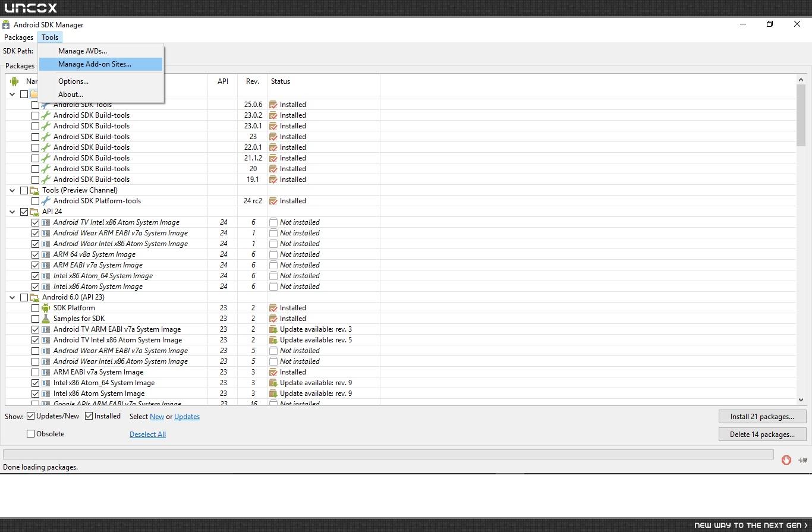Image resolution: width=812 pixels, height=532 pixels.
Task: Toggle the Updates/New show checkbox
Action: click(x=31, y=416)
